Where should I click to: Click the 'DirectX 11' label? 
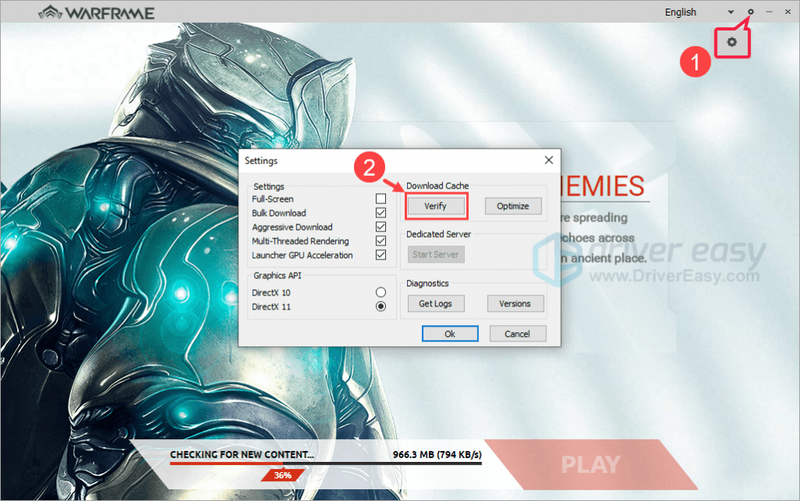(x=271, y=307)
